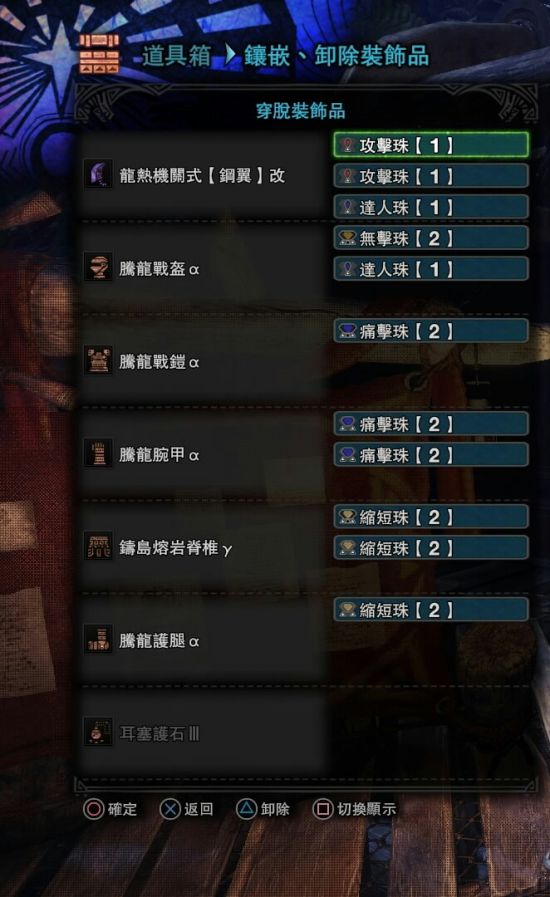550x897 pixels.
Task: Click the 道具箱 breadcrumb label
Action: tap(176, 56)
